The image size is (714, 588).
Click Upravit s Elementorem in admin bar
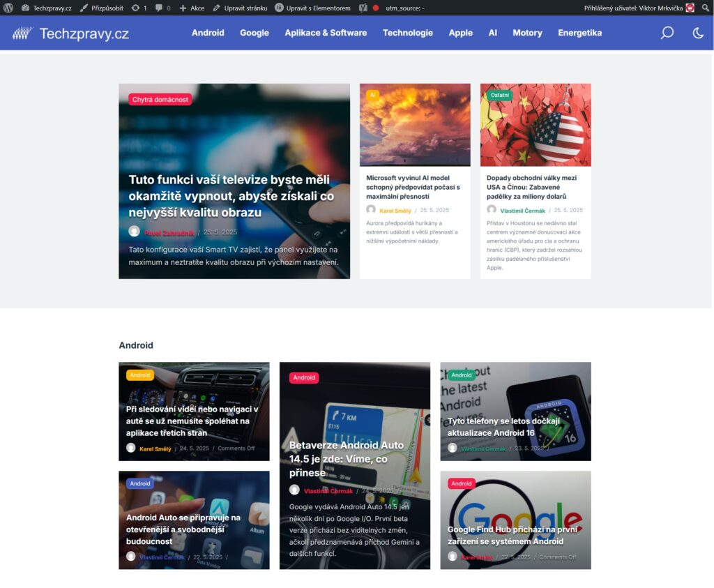click(319, 8)
